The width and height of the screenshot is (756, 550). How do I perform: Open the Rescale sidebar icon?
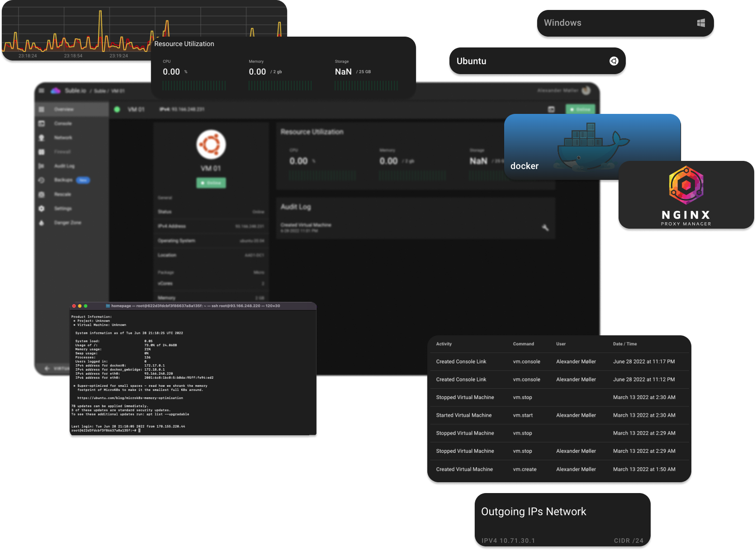[x=42, y=194]
